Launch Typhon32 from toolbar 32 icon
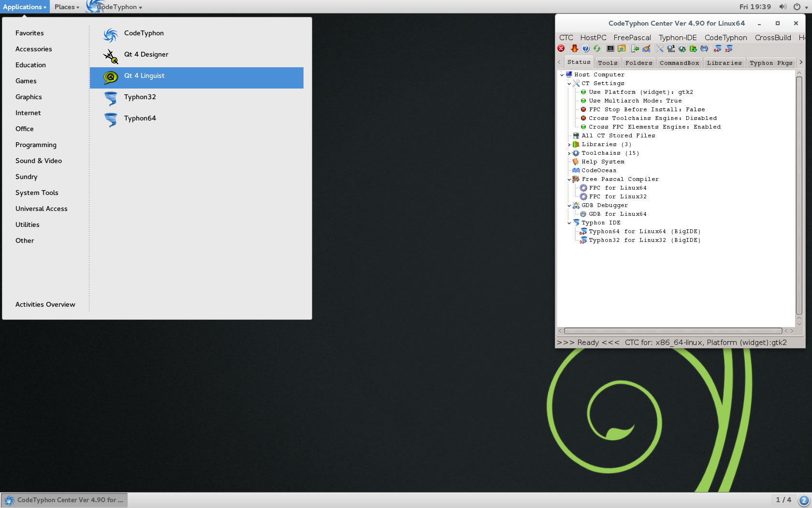This screenshot has height=508, width=812. [729, 48]
